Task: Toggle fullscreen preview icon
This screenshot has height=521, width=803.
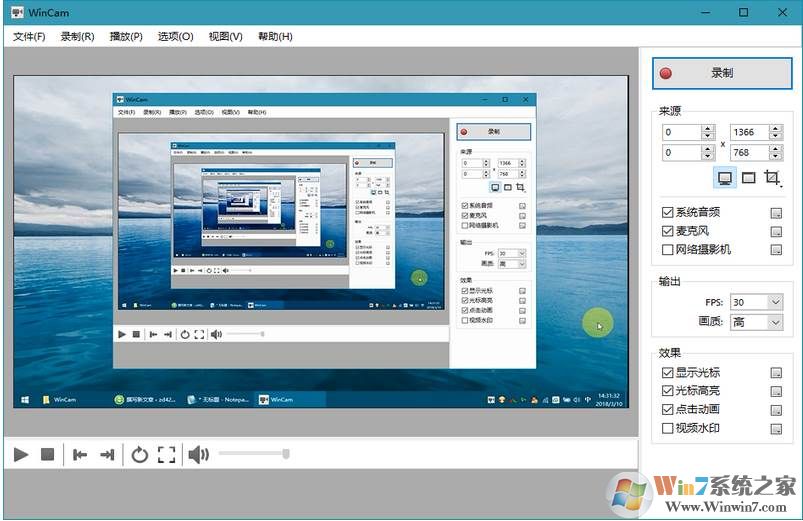Action: pos(167,455)
